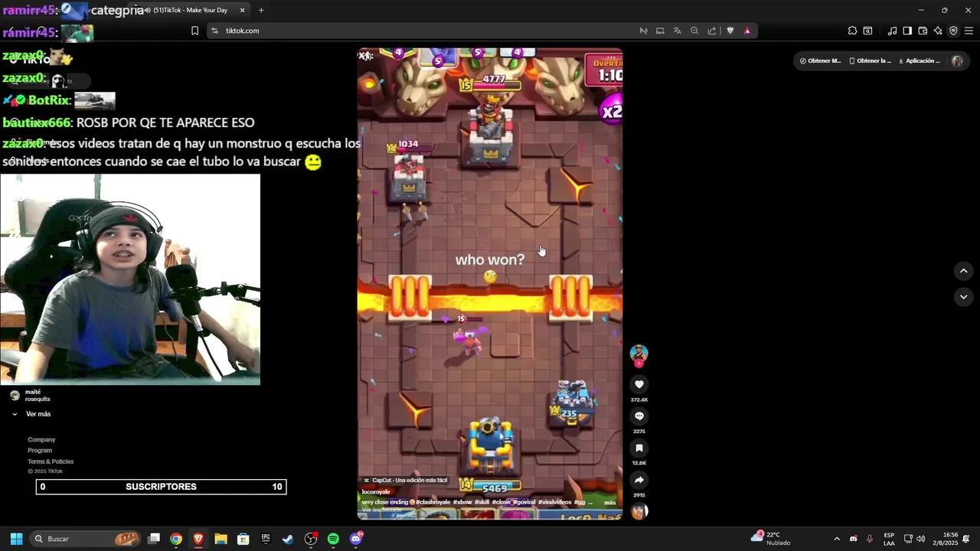
Task: Expand caption with the más link
Action: [610, 503]
